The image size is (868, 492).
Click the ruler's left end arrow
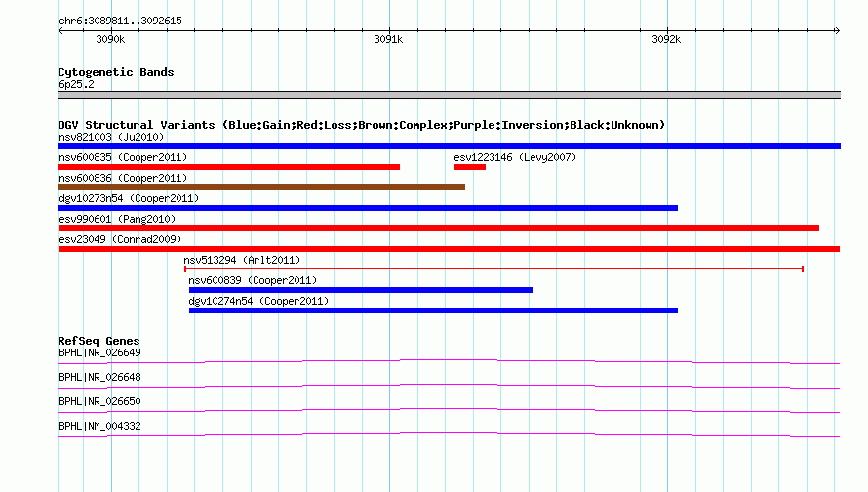pyautogui.click(x=60, y=30)
